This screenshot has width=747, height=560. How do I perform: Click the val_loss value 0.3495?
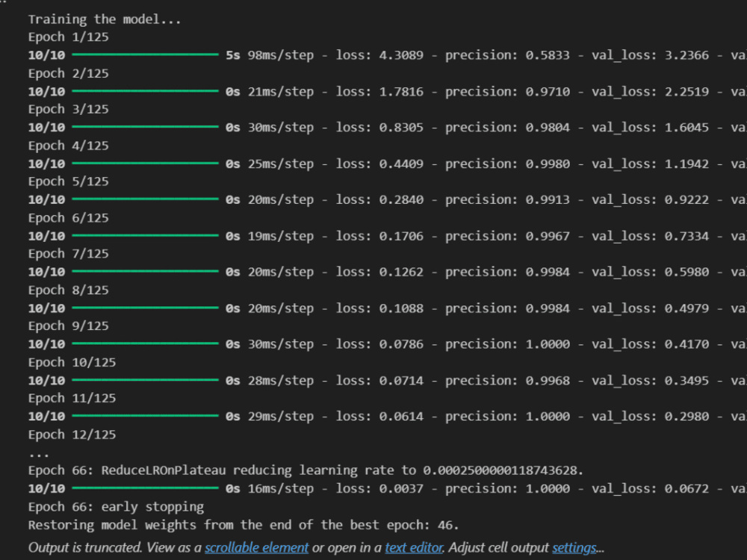pyautogui.click(x=687, y=381)
